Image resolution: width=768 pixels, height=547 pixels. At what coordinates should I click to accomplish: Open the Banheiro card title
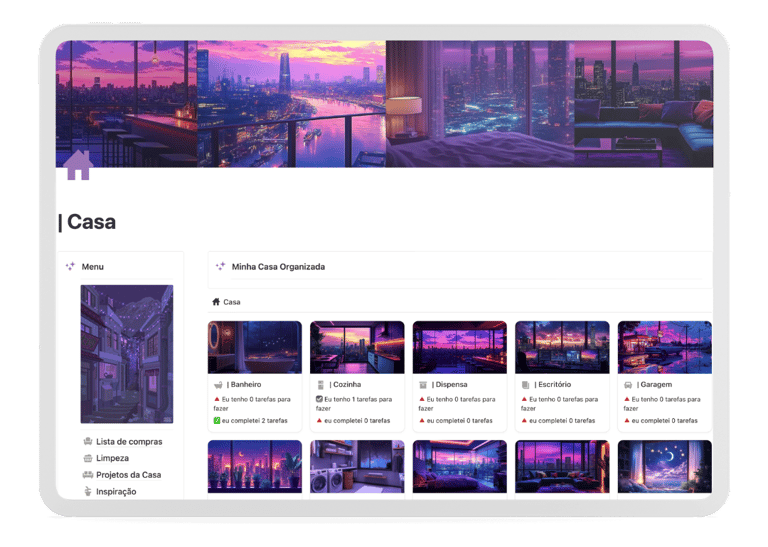244,384
